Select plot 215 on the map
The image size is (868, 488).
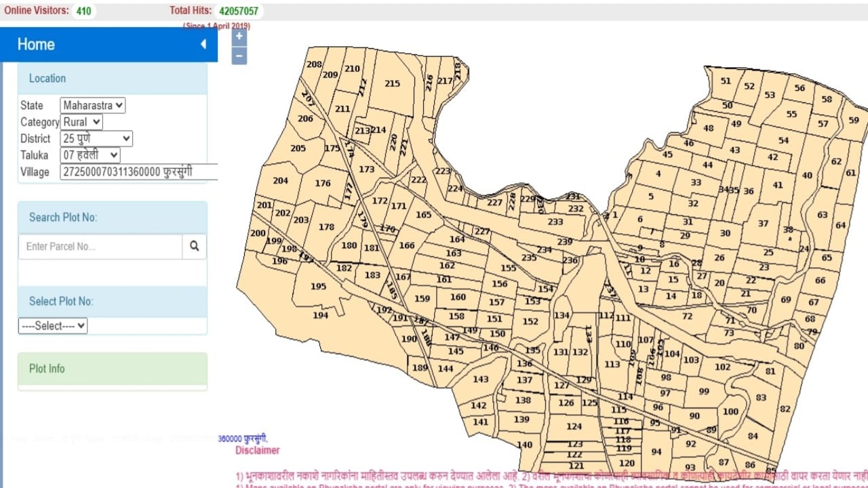(392, 84)
